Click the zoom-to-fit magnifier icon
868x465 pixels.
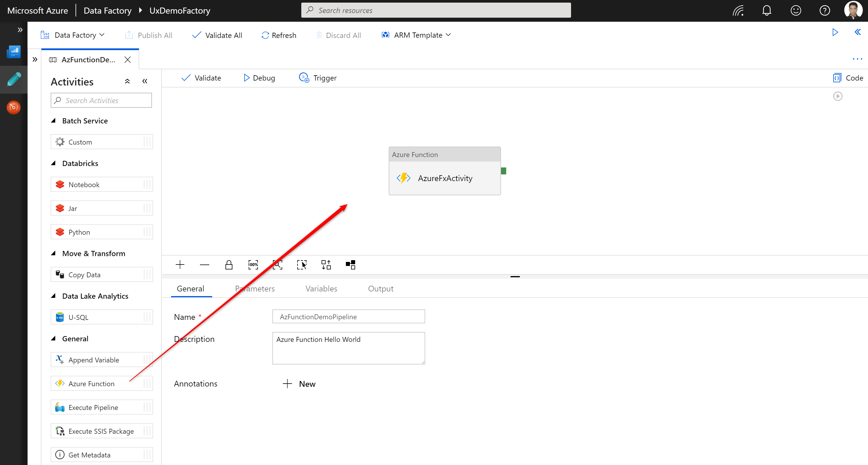[277, 264]
